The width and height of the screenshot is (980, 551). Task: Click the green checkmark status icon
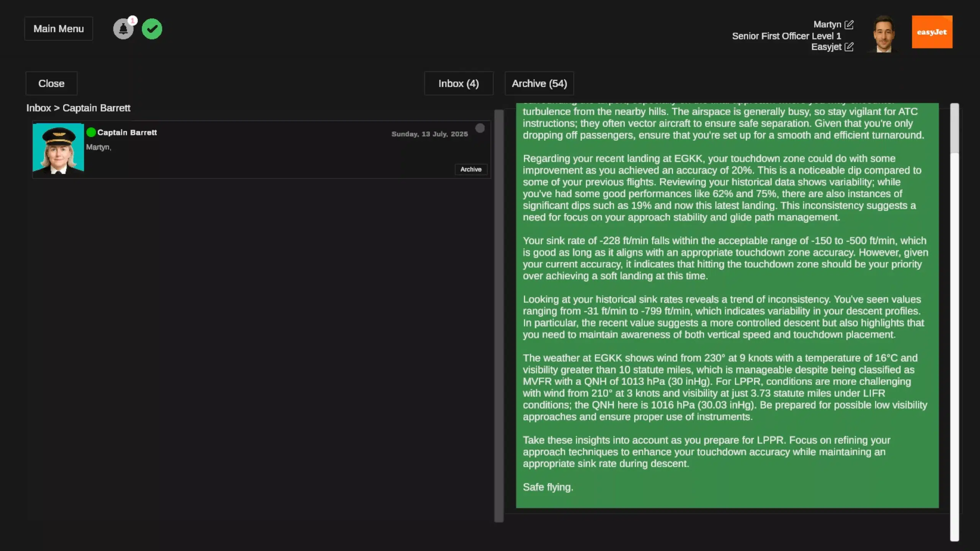[x=152, y=29]
